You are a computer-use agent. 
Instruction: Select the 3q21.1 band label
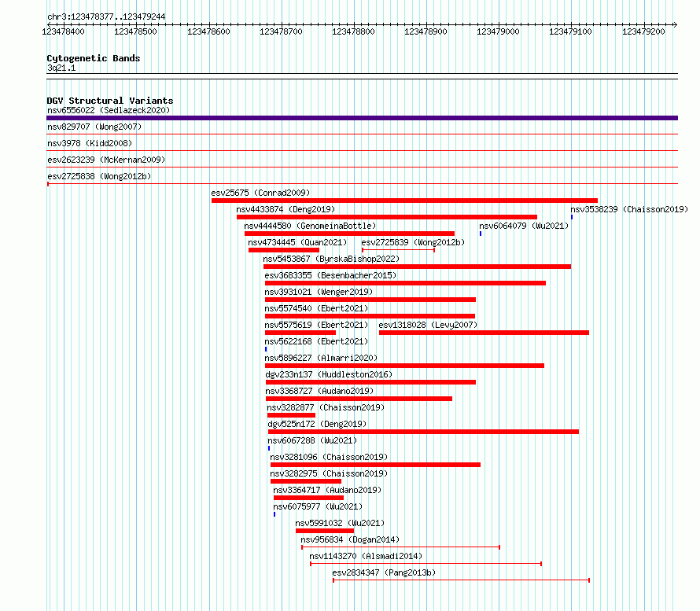[x=61, y=68]
